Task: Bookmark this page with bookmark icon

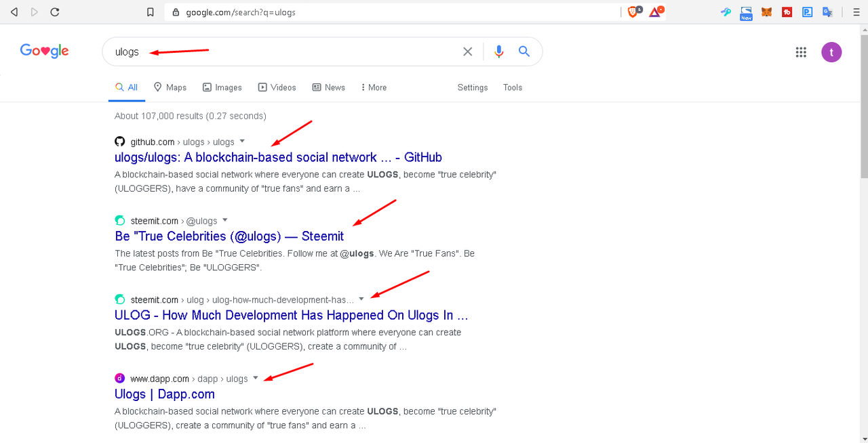Action: pos(151,12)
